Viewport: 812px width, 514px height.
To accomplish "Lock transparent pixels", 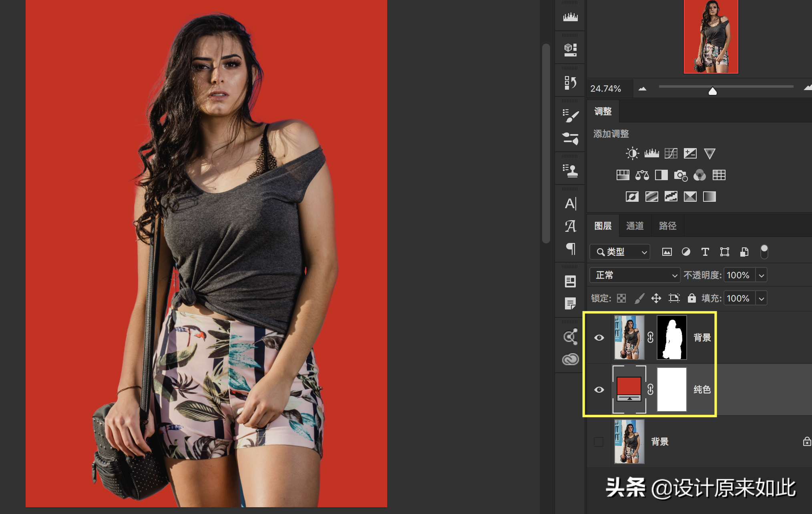I will pos(621,298).
